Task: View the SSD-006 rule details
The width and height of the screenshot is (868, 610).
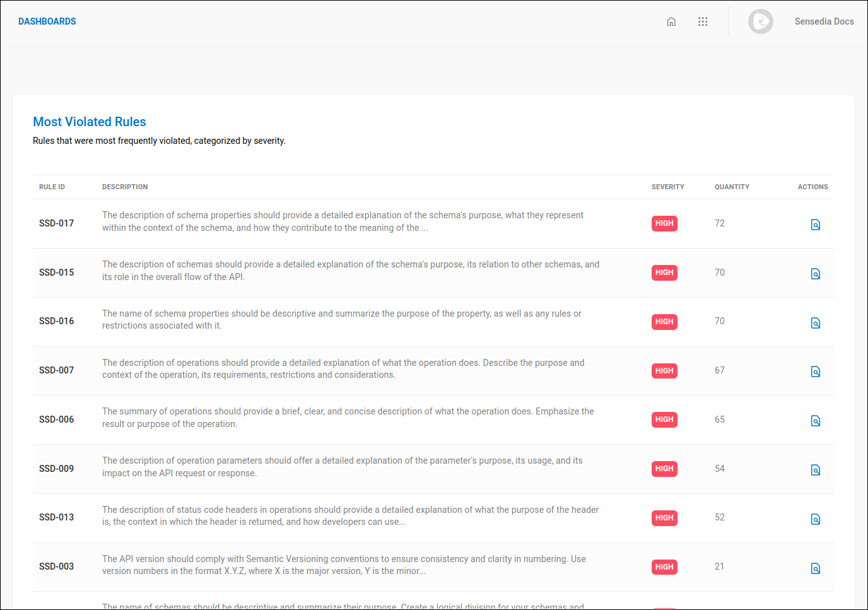Action: pos(815,420)
